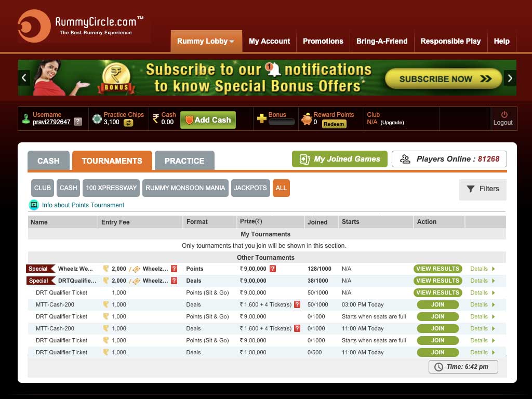Join the ₹1,00,000 Deals DRT Qualifier
This screenshot has width=532, height=399.
pos(437,353)
